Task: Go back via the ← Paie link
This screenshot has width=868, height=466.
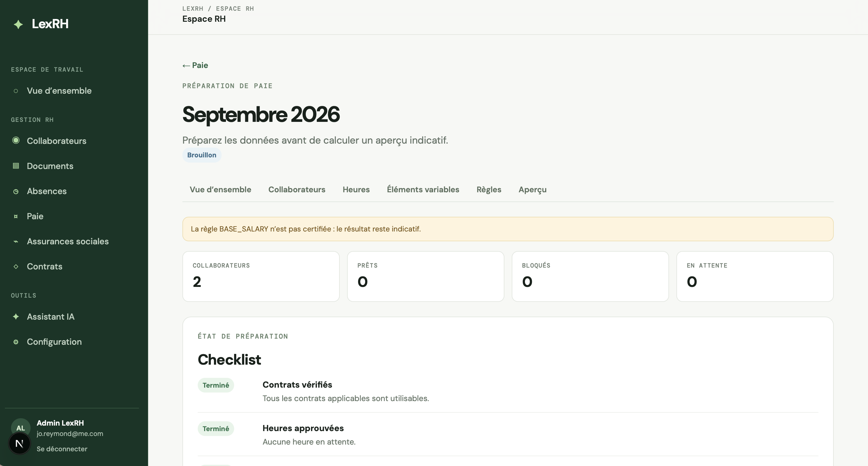Action: [195, 66]
